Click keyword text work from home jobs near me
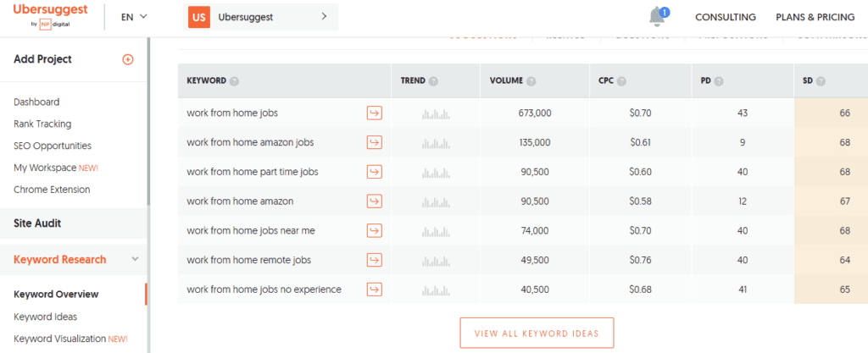Screen dimensions: 868x353 (x=251, y=230)
